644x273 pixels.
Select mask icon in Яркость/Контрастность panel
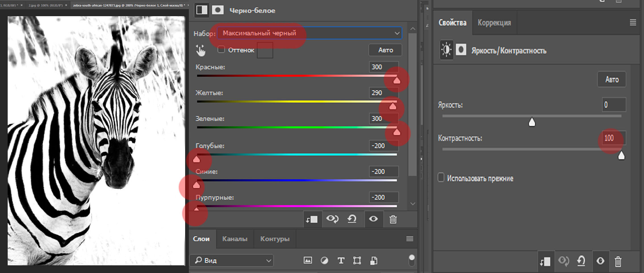click(461, 50)
